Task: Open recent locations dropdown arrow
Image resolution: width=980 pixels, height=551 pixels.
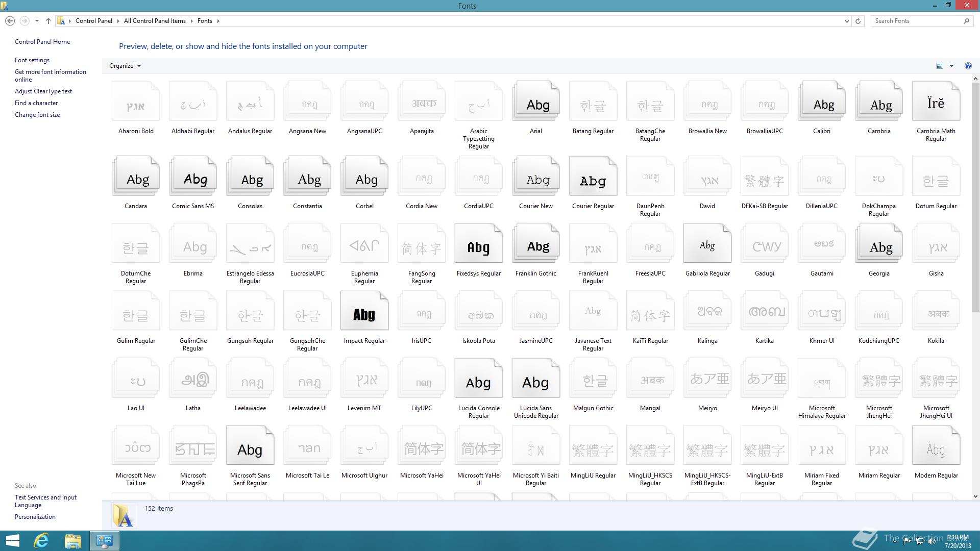Action: pyautogui.click(x=37, y=21)
